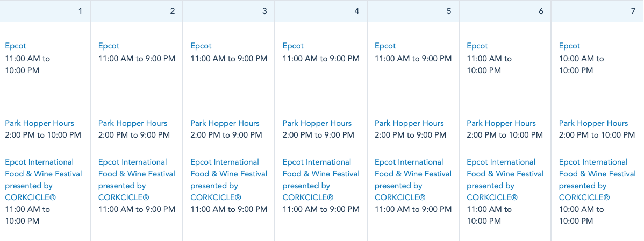Open the Epcot link on day 6

(477, 46)
